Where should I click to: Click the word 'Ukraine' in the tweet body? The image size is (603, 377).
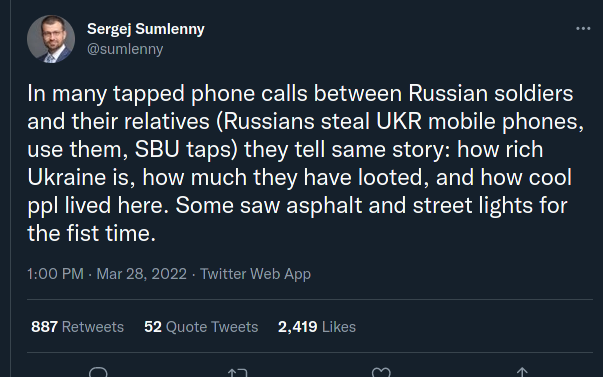coord(67,177)
